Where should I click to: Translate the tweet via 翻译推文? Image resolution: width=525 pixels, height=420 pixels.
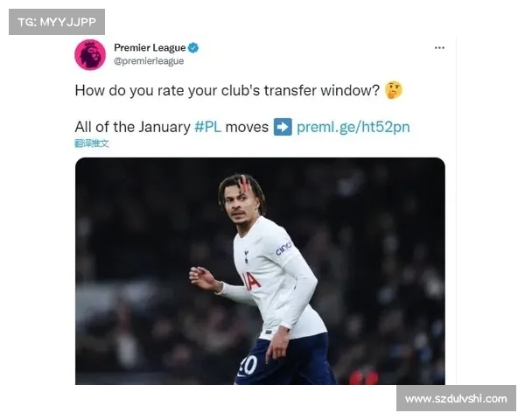(x=91, y=143)
